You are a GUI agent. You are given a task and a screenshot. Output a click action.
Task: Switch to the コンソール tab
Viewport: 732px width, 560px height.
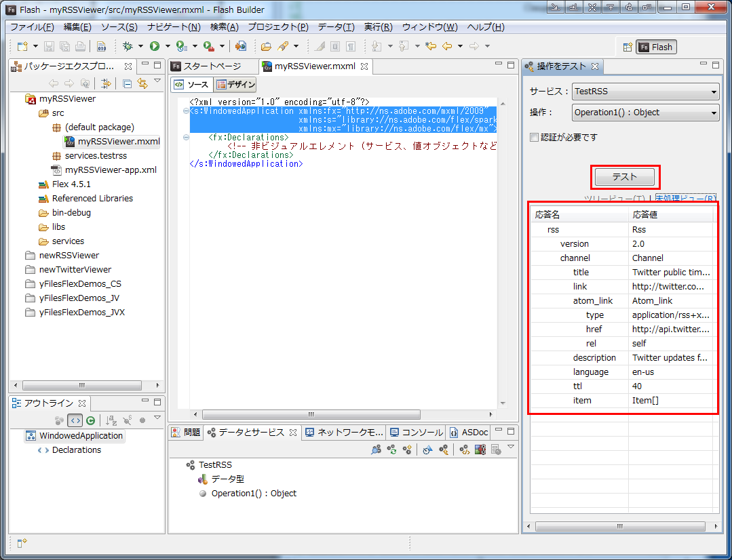pos(417,433)
